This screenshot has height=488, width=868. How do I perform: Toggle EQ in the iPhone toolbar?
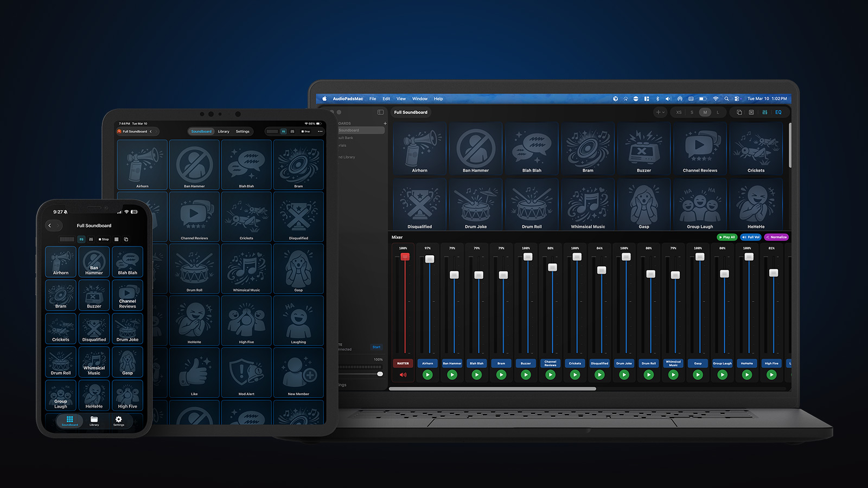tap(80, 239)
